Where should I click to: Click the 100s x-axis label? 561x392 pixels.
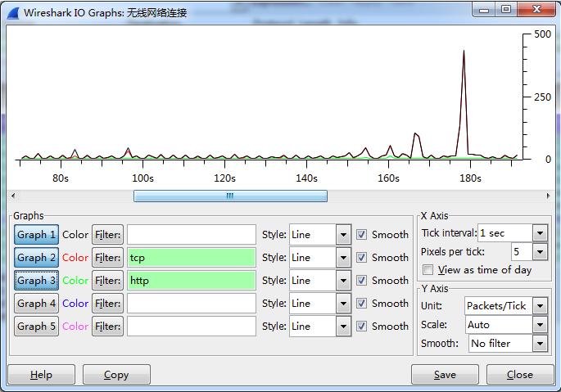pos(143,178)
